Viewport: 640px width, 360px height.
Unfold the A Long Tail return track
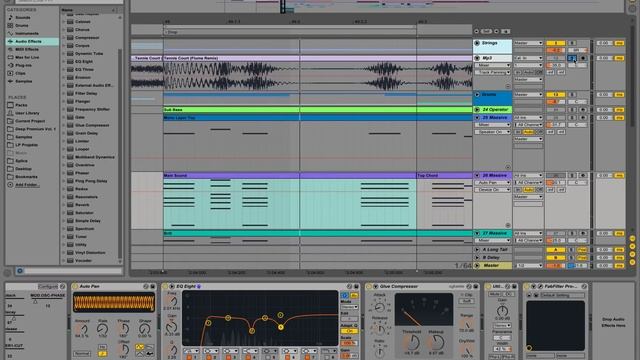point(477,249)
